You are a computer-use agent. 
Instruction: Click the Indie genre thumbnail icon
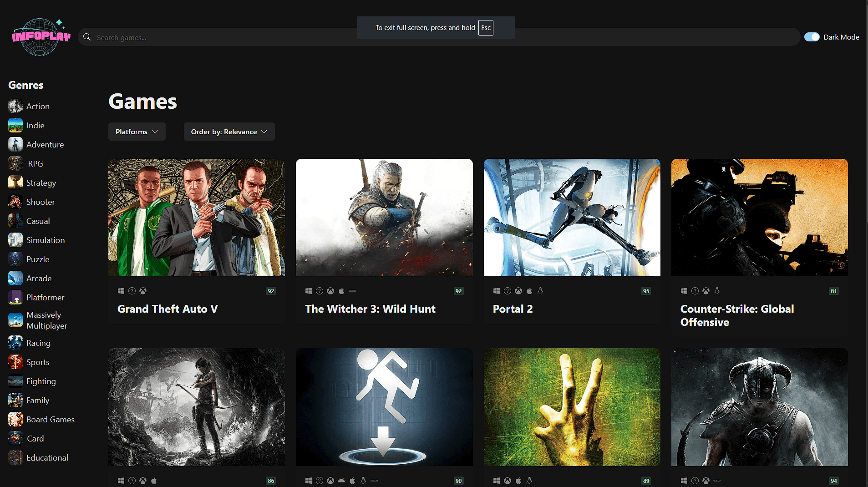coord(15,125)
